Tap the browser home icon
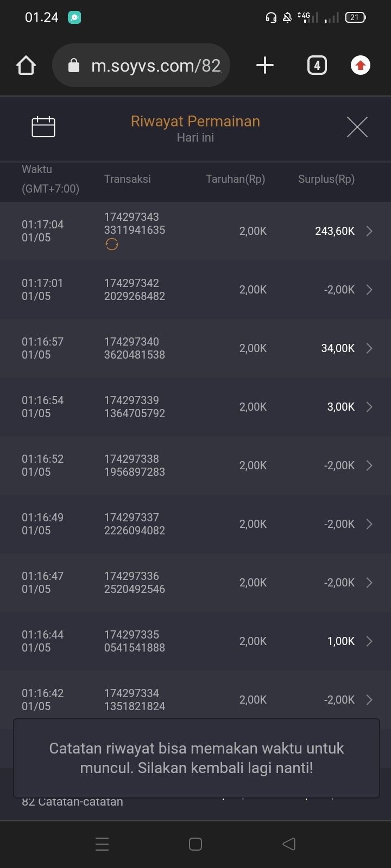The image size is (391, 868). (26, 66)
